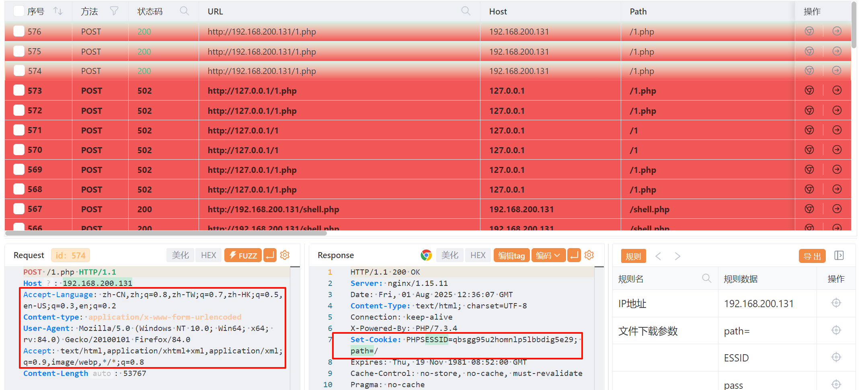The height and width of the screenshot is (390, 868).
Task: Locate the 文件下载参数 rule target icon
Action: click(x=836, y=330)
